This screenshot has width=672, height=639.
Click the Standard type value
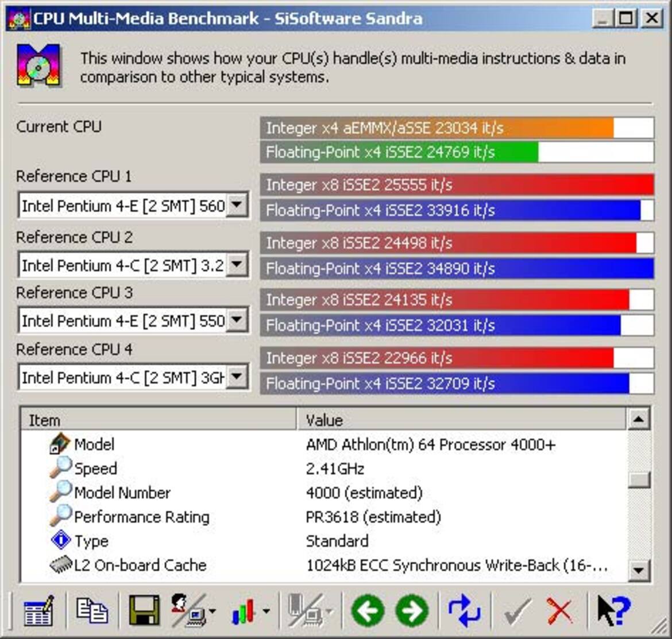pos(337,541)
